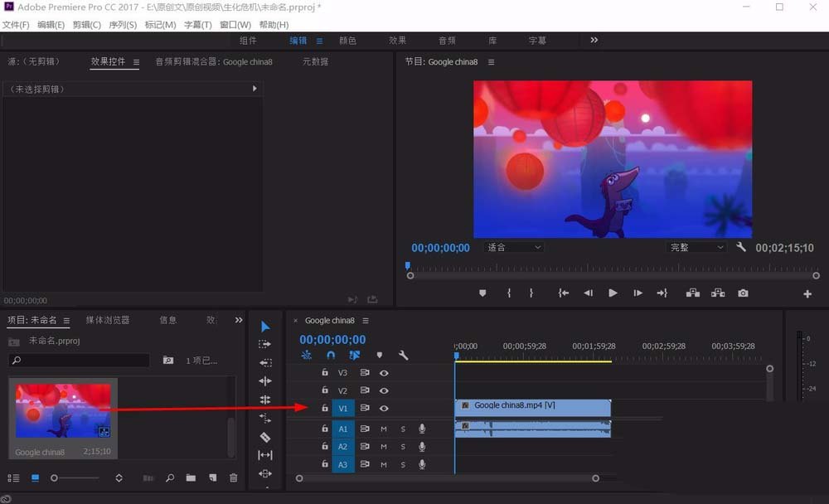Solo audio track A2
The image size is (829, 504).
pos(403,447)
